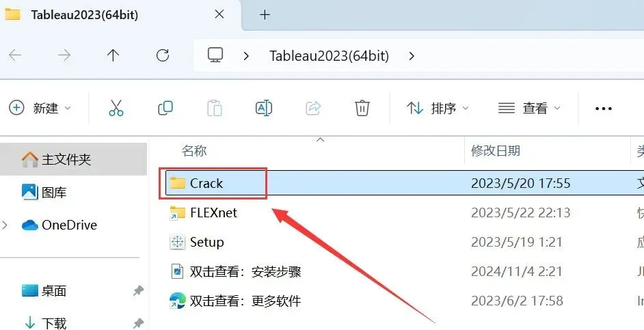The width and height of the screenshot is (644, 330).
Task: Go up one folder level
Action: (113, 55)
